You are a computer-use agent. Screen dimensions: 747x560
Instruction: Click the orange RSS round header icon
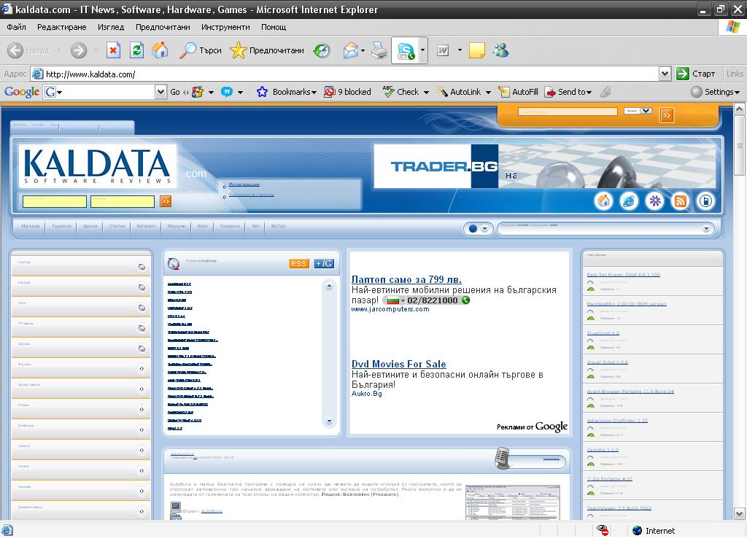point(681,201)
